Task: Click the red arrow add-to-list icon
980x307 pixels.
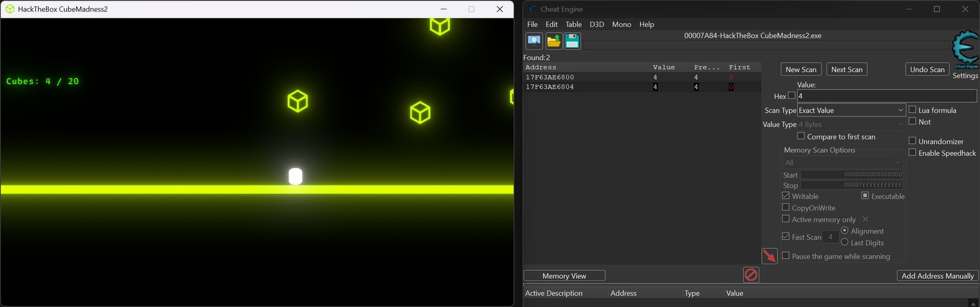Action: (769, 256)
